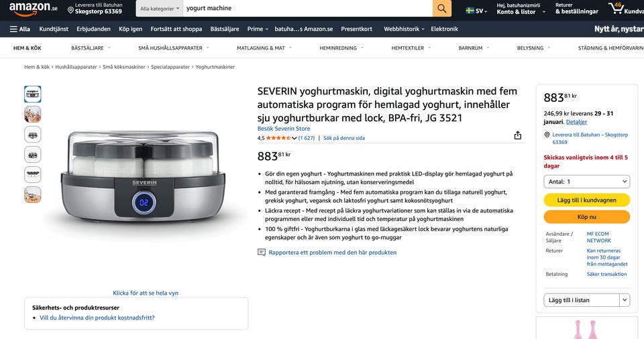The height and width of the screenshot is (339, 644).
Task: Open the Alla hamburger menu
Action: point(19,29)
